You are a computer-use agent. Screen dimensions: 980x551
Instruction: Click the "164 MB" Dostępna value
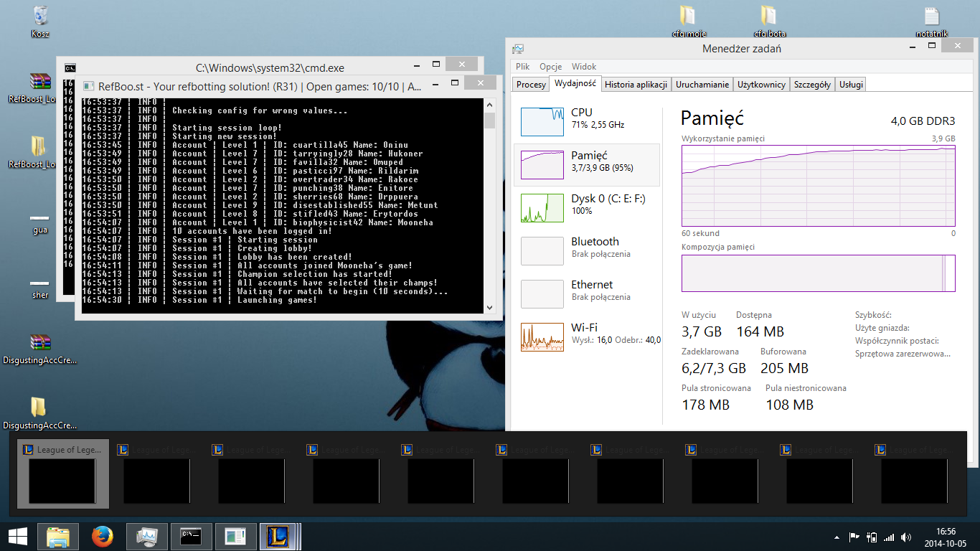[x=760, y=331]
